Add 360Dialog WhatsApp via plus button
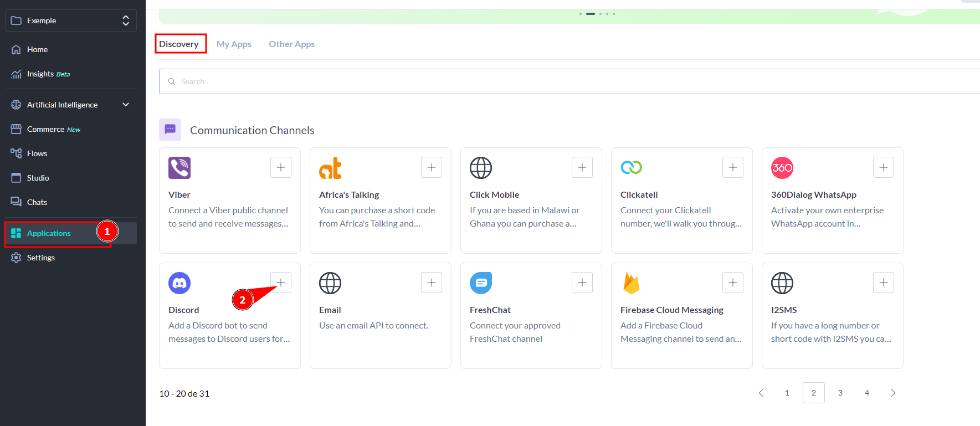Viewport: 980px width, 426px height. 884,167
